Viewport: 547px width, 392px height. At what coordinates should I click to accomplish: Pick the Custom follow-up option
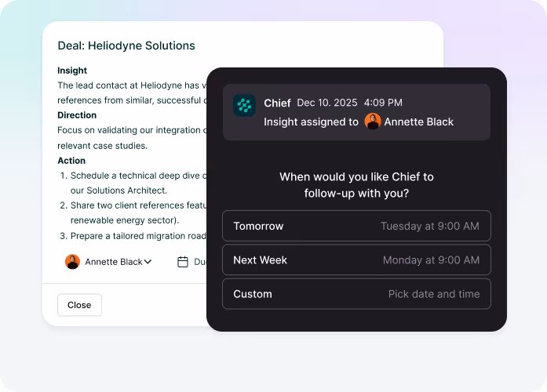[x=356, y=294]
